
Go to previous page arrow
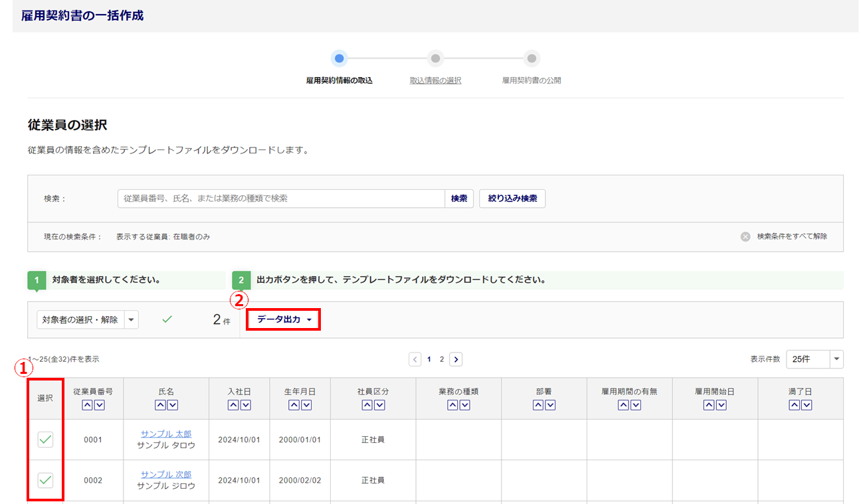[415, 359]
